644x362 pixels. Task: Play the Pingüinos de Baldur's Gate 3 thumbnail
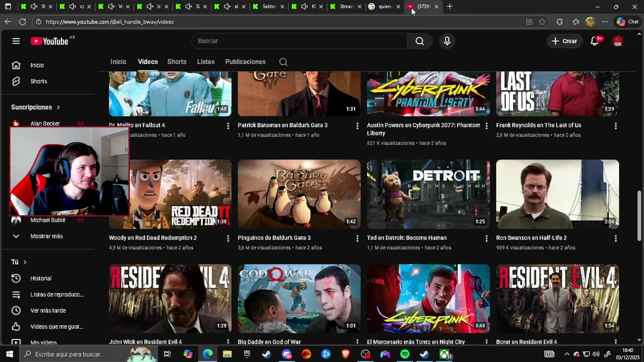pyautogui.click(x=299, y=194)
